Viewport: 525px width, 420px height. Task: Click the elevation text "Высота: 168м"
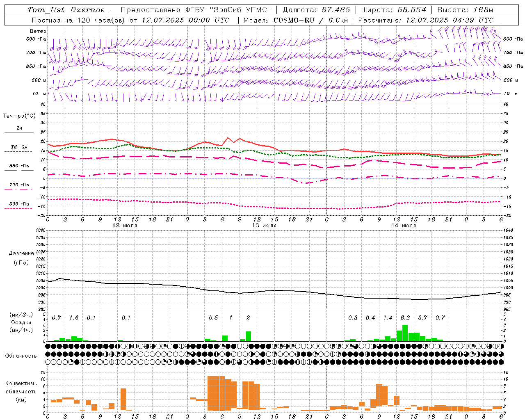pos(465,10)
